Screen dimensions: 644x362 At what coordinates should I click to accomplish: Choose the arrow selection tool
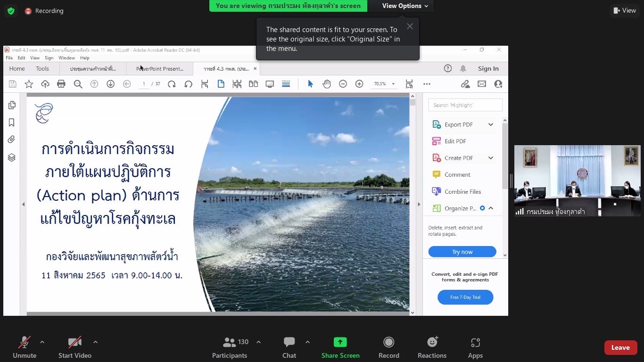[x=310, y=84]
